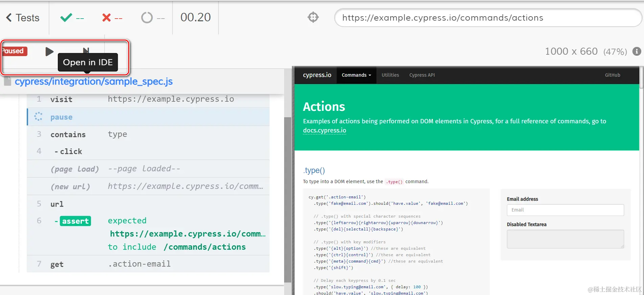This screenshot has width=644, height=295.
Task: Click the cypress.io brand link
Action: coord(317,75)
